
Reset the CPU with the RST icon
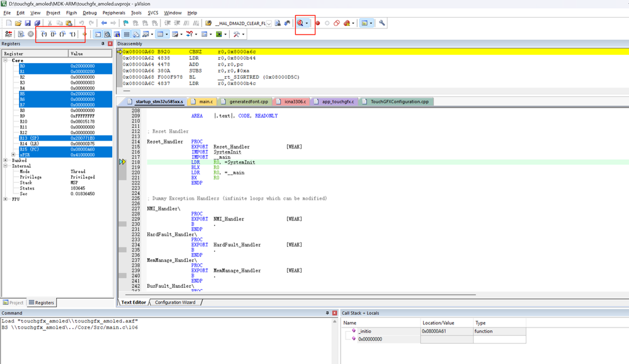[9, 34]
